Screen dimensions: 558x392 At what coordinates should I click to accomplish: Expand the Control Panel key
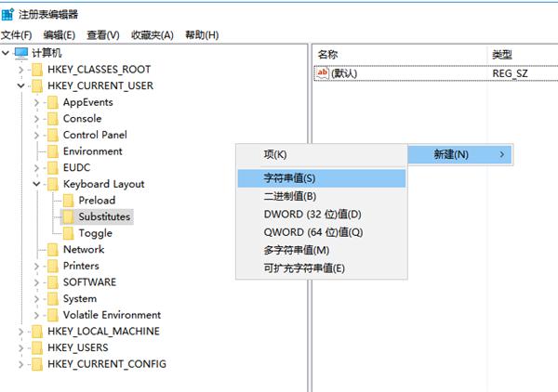(x=36, y=135)
